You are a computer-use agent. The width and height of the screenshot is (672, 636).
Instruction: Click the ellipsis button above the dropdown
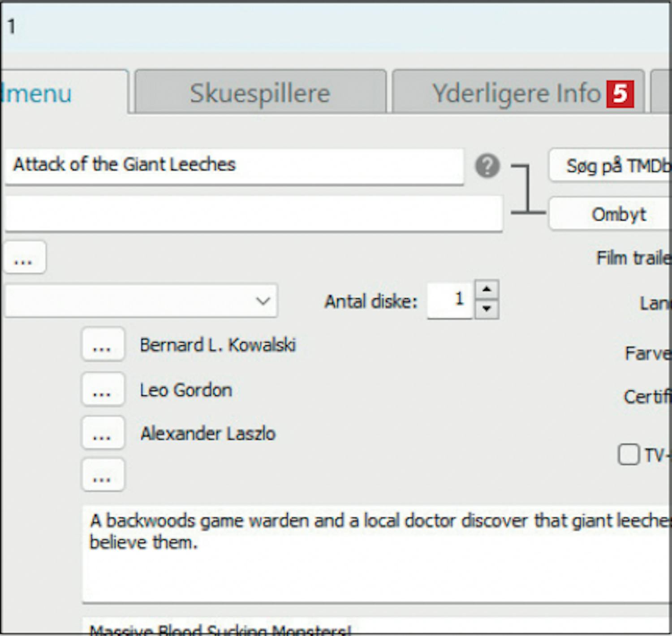[x=24, y=258]
